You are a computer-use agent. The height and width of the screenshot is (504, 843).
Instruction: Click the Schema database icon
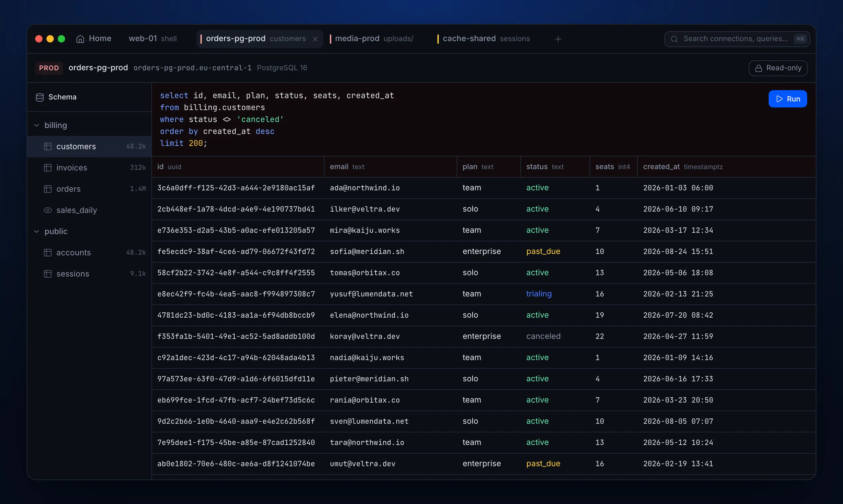pyautogui.click(x=40, y=97)
